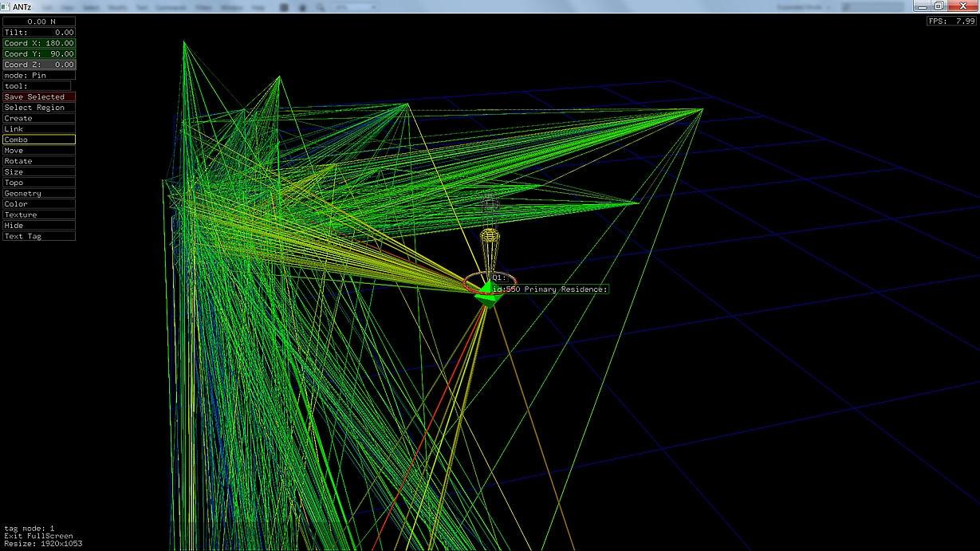Select the Rotate tool
Viewport: 980px width, 551px height.
pos(39,161)
